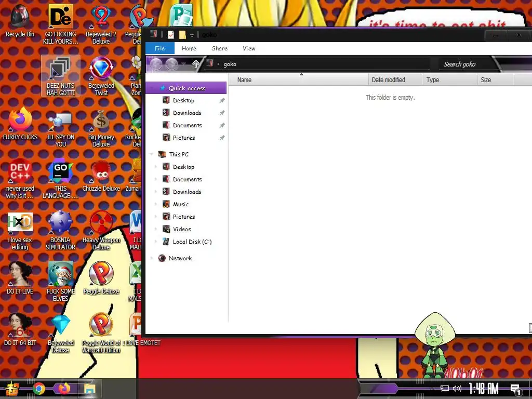Select the GoLand THIS LANGUAGE desktop icon
532x399 pixels.
click(x=61, y=179)
